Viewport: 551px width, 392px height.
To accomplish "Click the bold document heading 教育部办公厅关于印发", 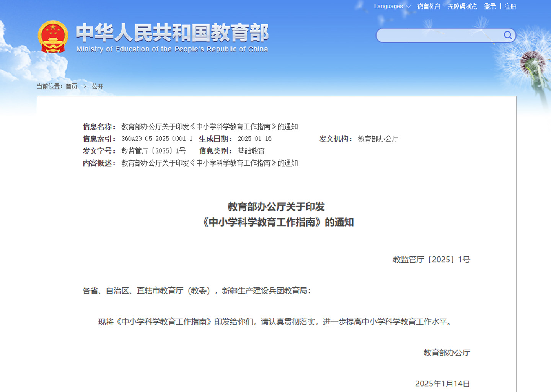I will (276, 207).
